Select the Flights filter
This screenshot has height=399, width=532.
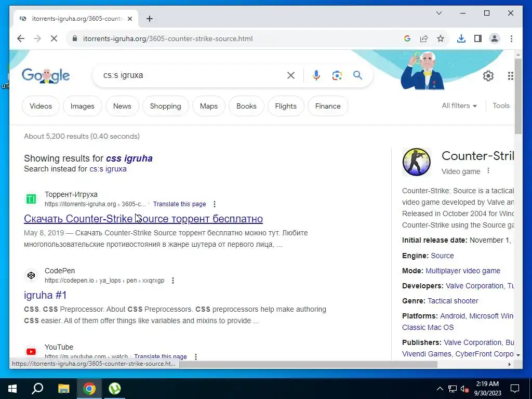286,106
